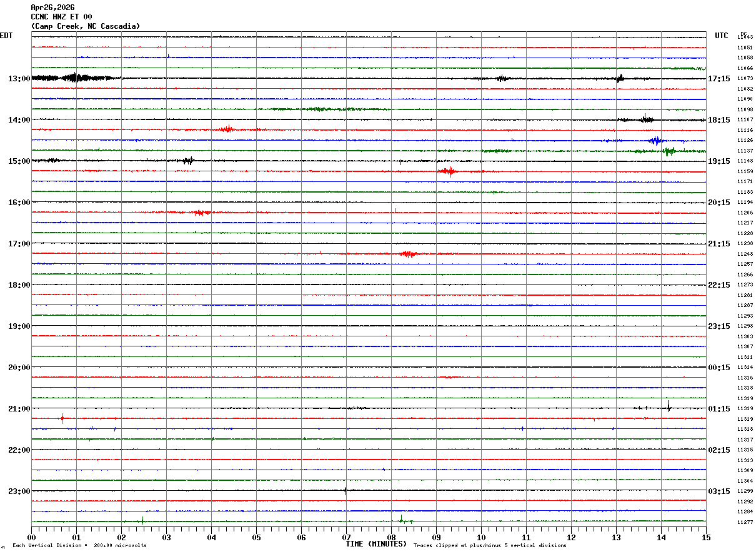Screen dimensions: 756x554
Task: Click the 14:00 EDT time label
Action: tap(19, 120)
